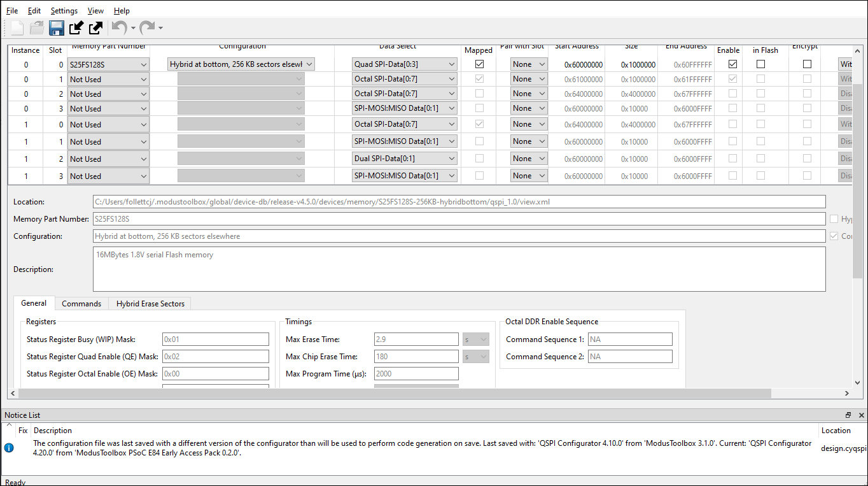The image size is (868, 486).
Task: Float the Notice List panel
Action: point(848,415)
